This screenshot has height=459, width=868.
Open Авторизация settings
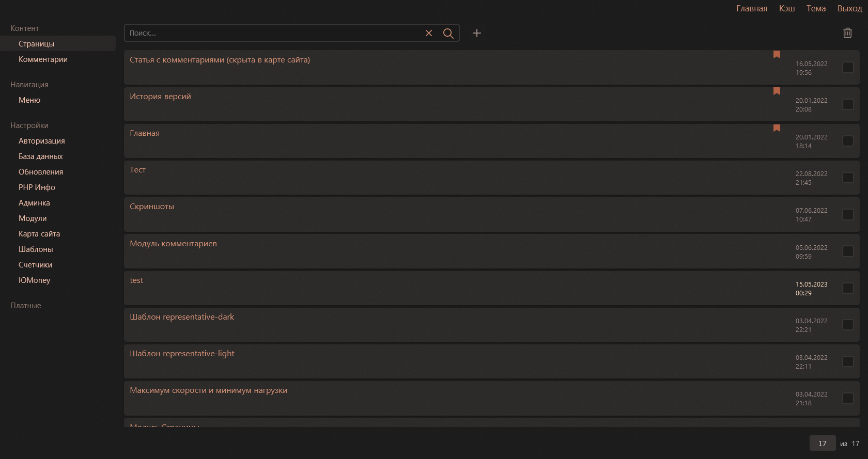click(x=42, y=141)
